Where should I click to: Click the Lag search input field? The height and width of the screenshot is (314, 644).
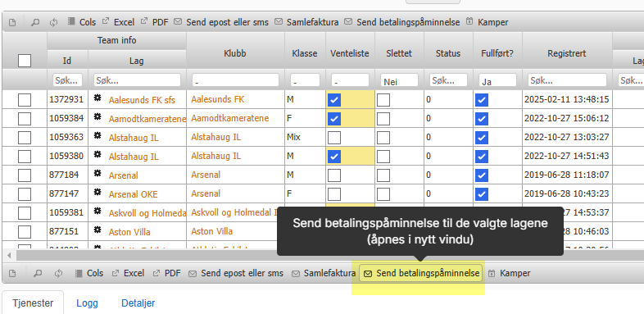(137, 80)
